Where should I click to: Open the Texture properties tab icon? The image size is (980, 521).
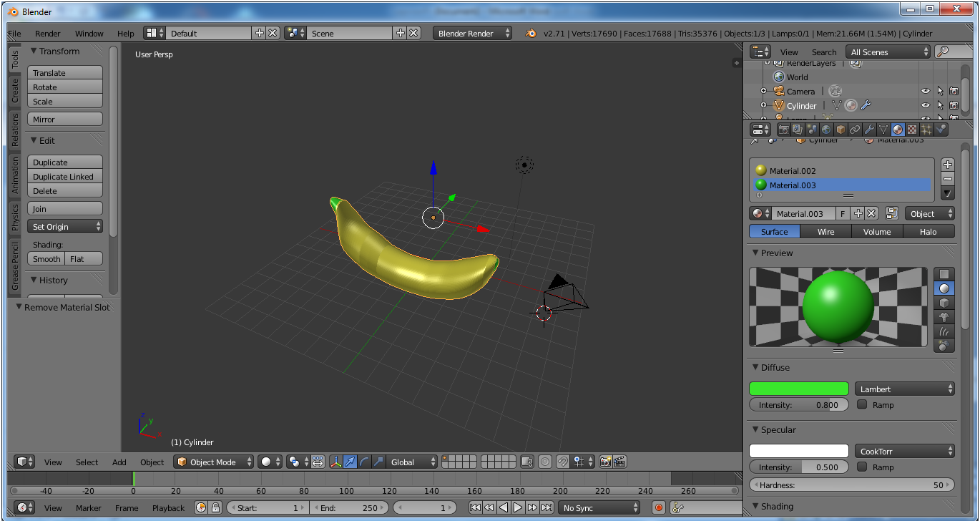(912, 130)
